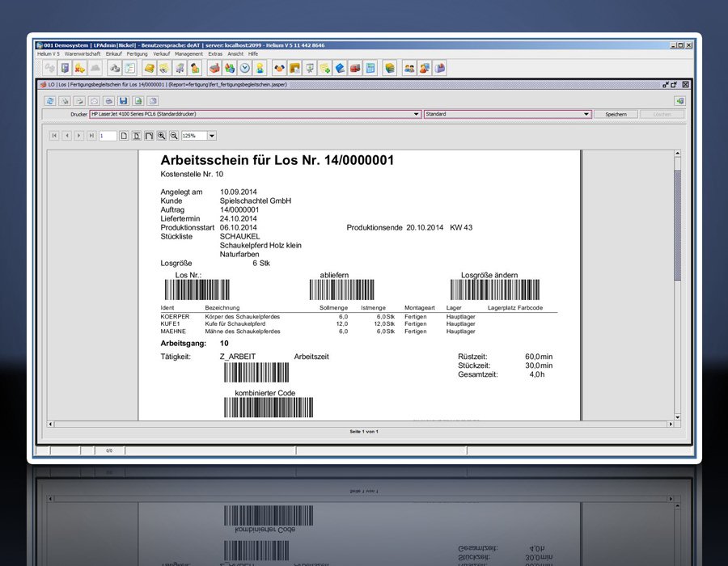Open the 125% zoom dropdown
The image size is (728, 566).
[x=212, y=136]
